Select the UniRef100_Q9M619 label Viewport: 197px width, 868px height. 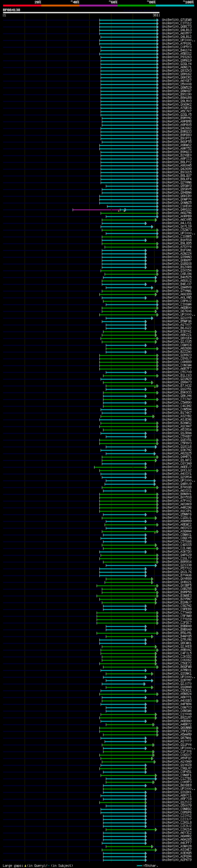(177, 60)
